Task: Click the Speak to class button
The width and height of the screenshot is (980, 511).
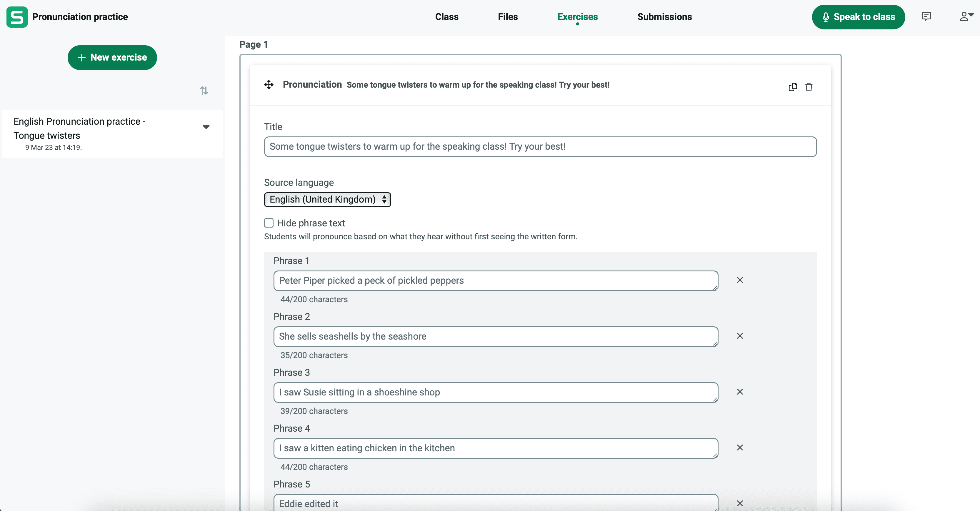Action: coord(858,17)
